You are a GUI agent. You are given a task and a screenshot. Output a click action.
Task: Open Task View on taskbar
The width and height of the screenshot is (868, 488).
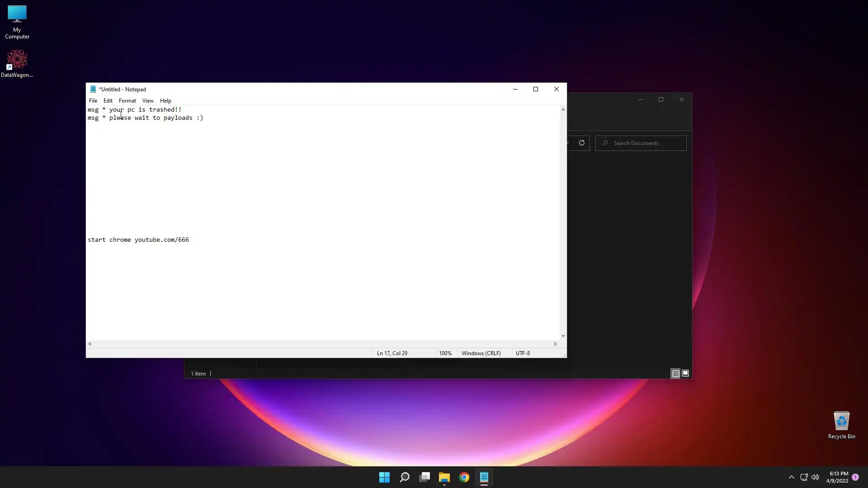click(425, 477)
